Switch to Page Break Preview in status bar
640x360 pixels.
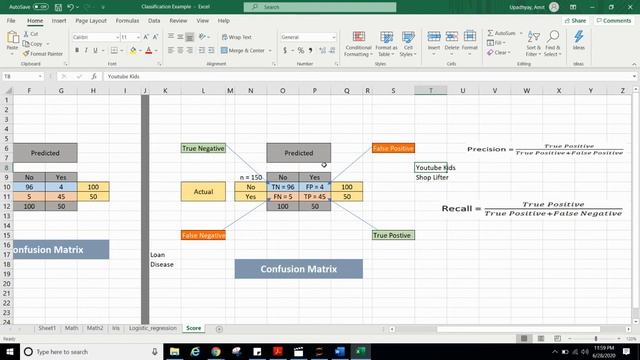pyautogui.click(x=557, y=338)
